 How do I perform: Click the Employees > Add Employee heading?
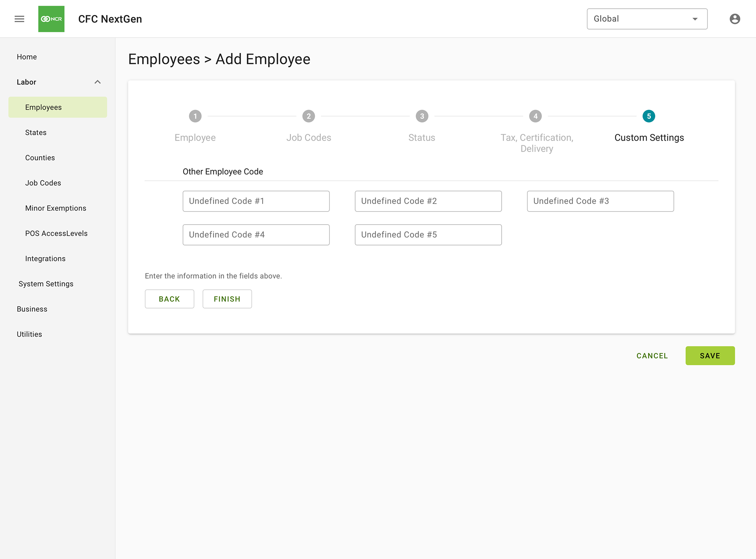tap(219, 59)
